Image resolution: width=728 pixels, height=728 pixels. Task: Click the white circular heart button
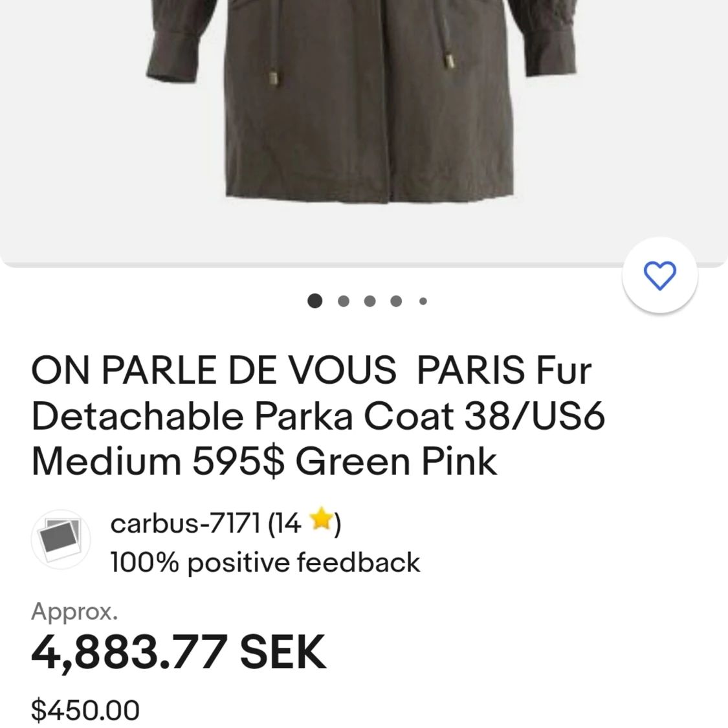659,275
